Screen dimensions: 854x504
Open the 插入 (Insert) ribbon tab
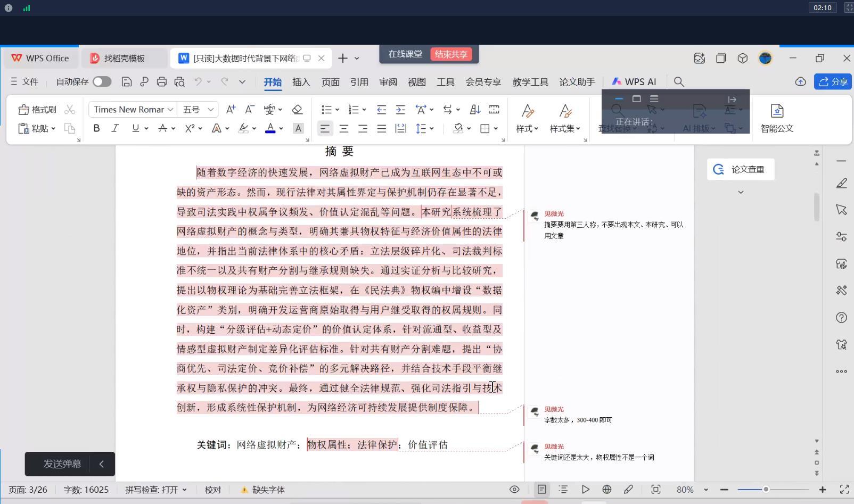coord(301,82)
